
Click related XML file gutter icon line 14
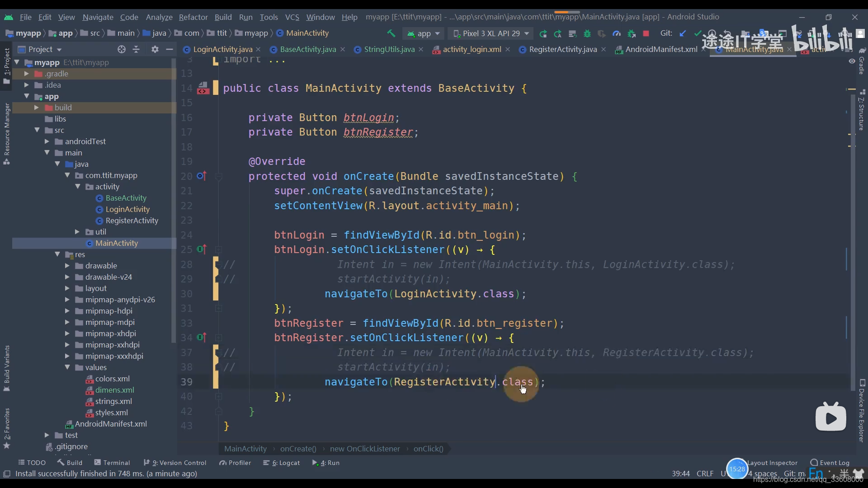[203, 88]
